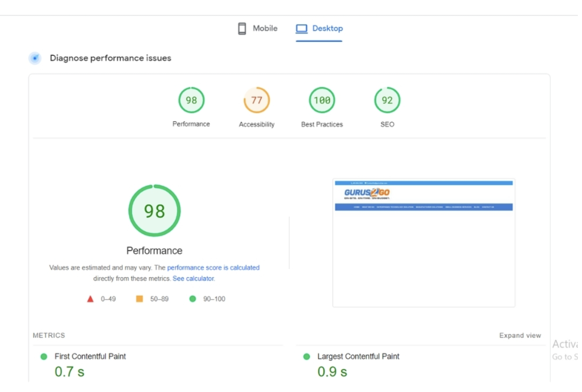Jump to the SEO 92 score gauge
The width and height of the screenshot is (582, 392).
[x=387, y=100]
